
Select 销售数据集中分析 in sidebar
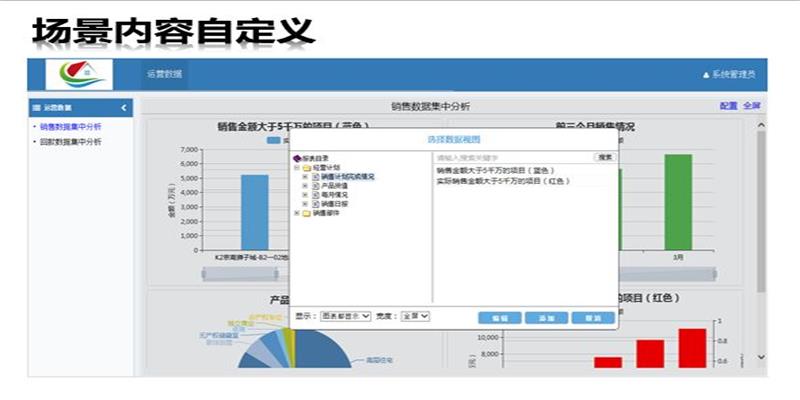71,127
